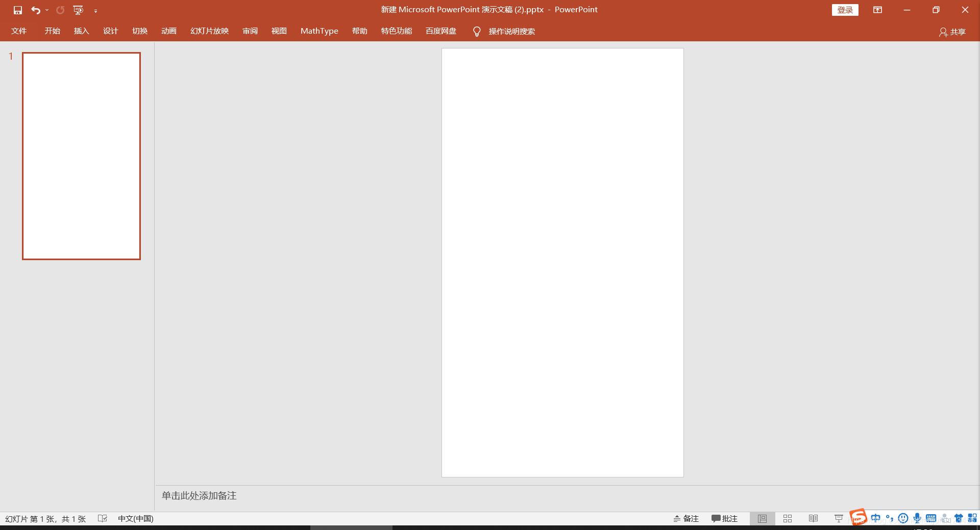Open the 特色功能 tab
Screen dimensions: 980x530
397,31
